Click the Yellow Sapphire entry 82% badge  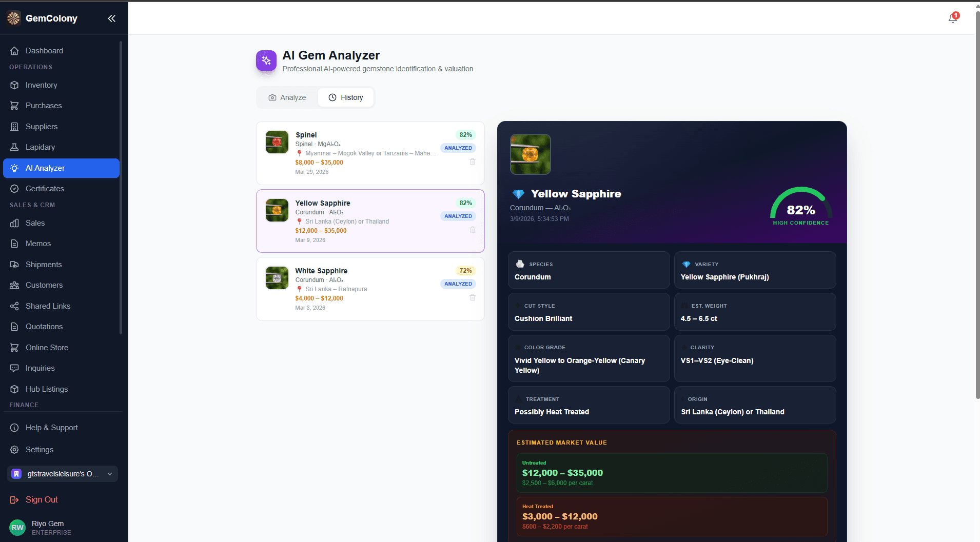point(465,203)
